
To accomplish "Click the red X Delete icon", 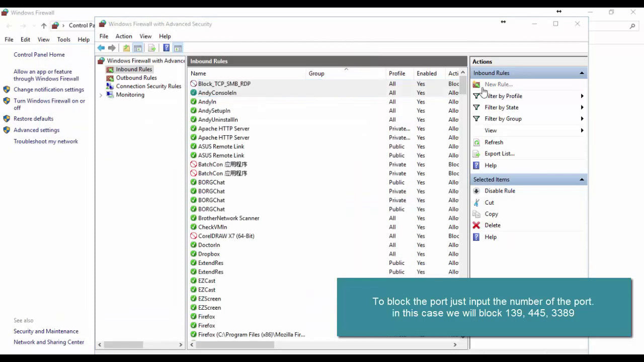I will 476,225.
